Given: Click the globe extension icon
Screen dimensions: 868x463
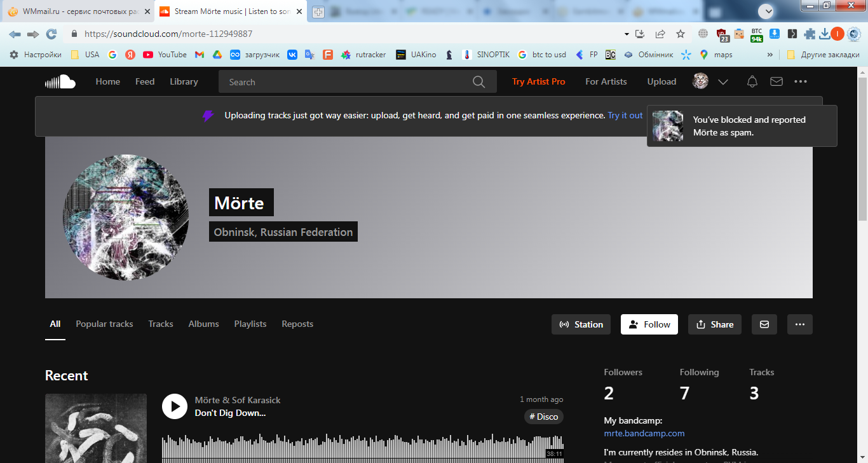Looking at the screenshot, I should (703, 34).
